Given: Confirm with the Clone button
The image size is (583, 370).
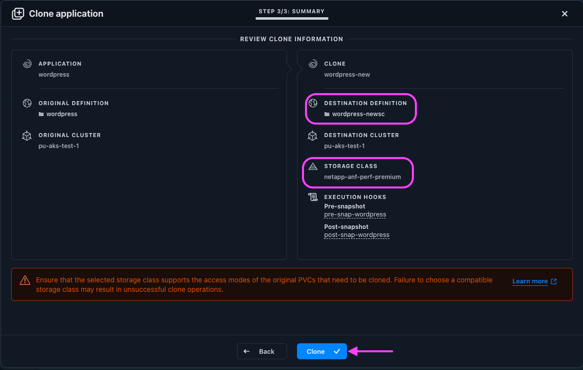Looking at the screenshot, I should point(322,351).
